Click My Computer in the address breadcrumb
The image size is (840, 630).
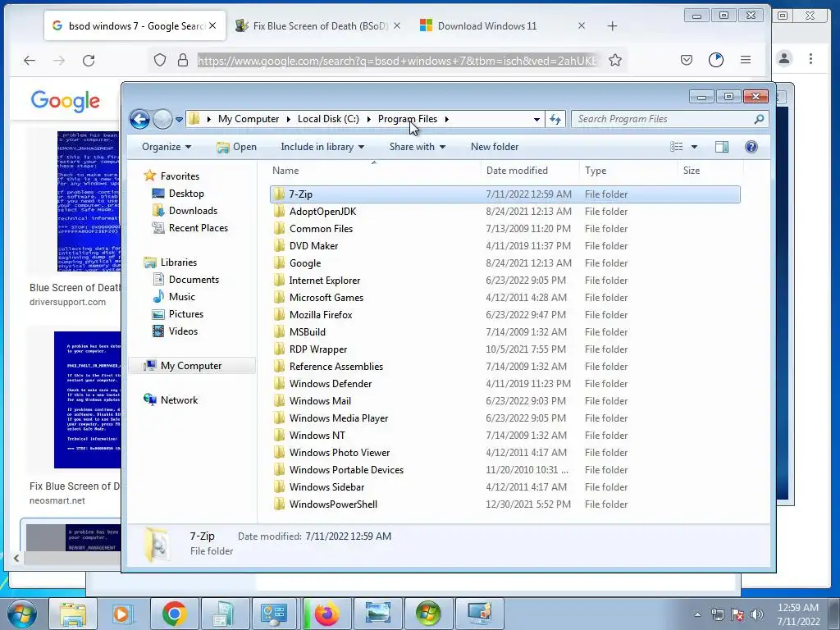(x=248, y=119)
